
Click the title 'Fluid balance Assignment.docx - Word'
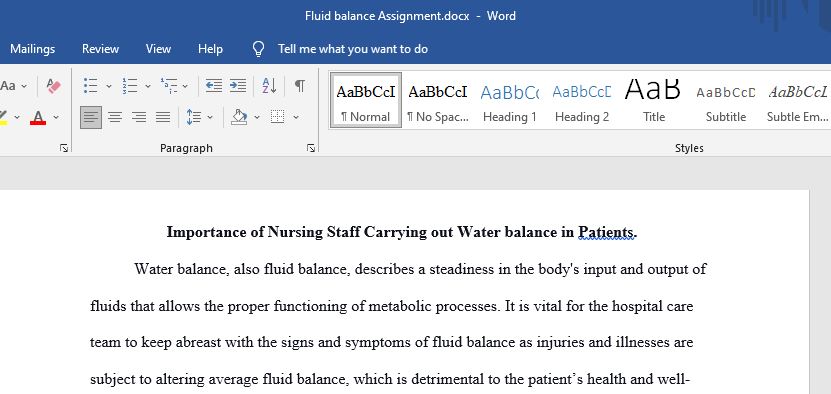[410, 16]
